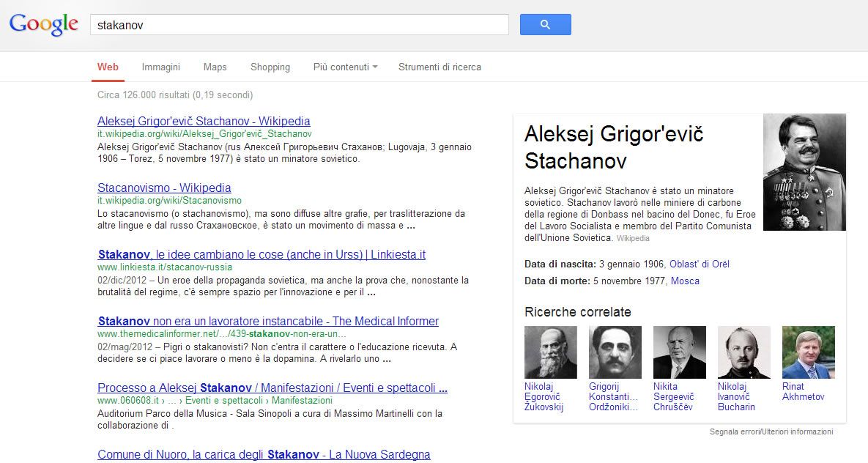Click in the search box containing stakanov
The height and width of the screenshot is (463, 868).
[299, 25]
